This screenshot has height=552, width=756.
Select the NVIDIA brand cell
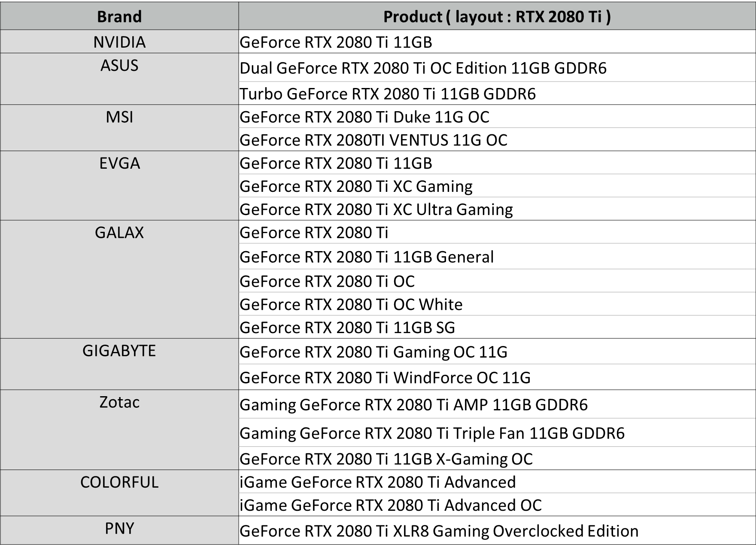click(x=119, y=42)
